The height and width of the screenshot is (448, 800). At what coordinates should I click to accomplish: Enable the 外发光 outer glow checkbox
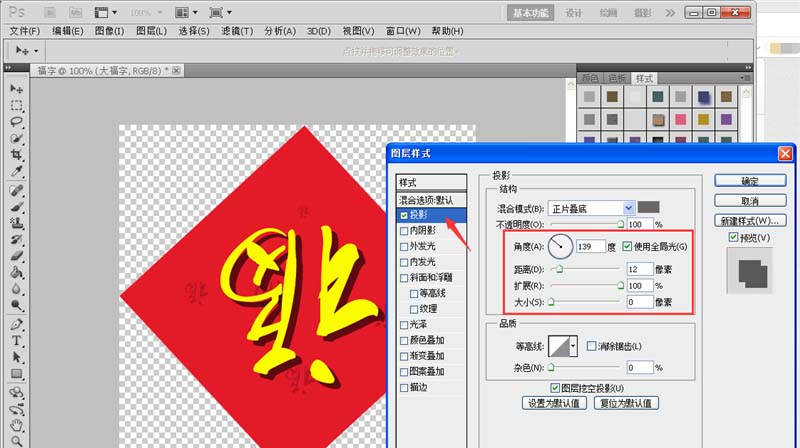tap(404, 246)
